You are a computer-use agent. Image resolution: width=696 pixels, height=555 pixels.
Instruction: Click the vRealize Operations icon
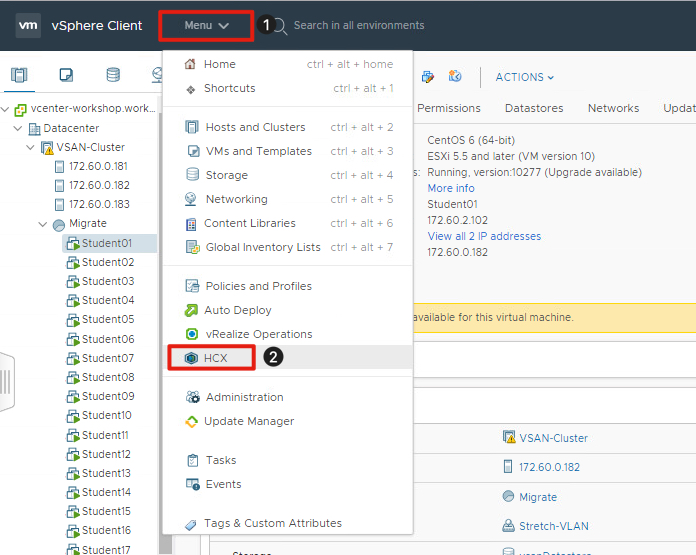[x=192, y=334]
